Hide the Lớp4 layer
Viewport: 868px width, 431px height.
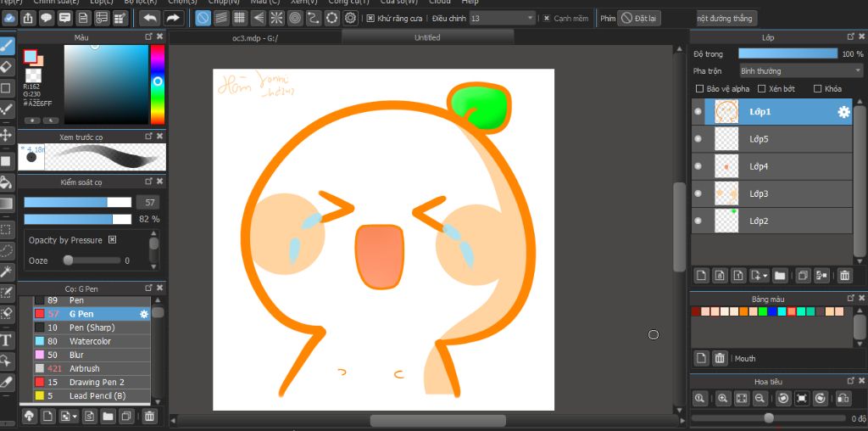click(698, 166)
